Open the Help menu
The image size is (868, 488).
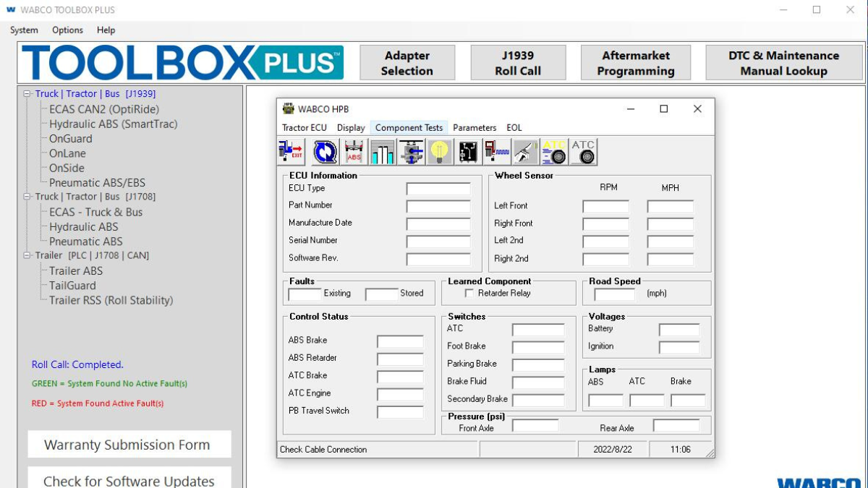click(x=106, y=30)
